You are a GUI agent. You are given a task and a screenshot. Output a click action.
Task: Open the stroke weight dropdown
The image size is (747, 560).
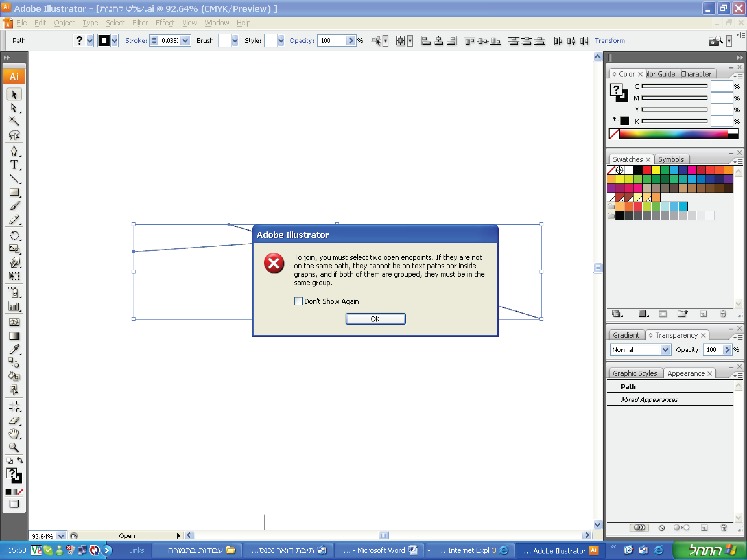coord(185,40)
